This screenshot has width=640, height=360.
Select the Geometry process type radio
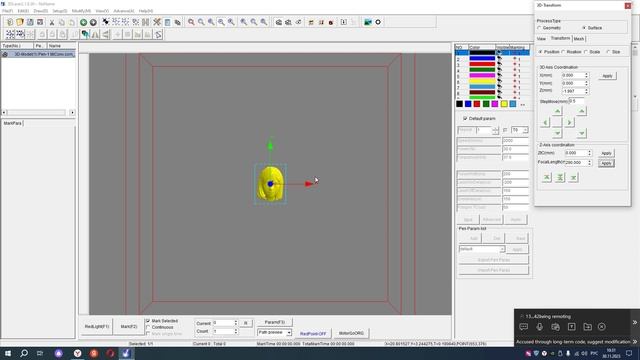tap(539, 28)
